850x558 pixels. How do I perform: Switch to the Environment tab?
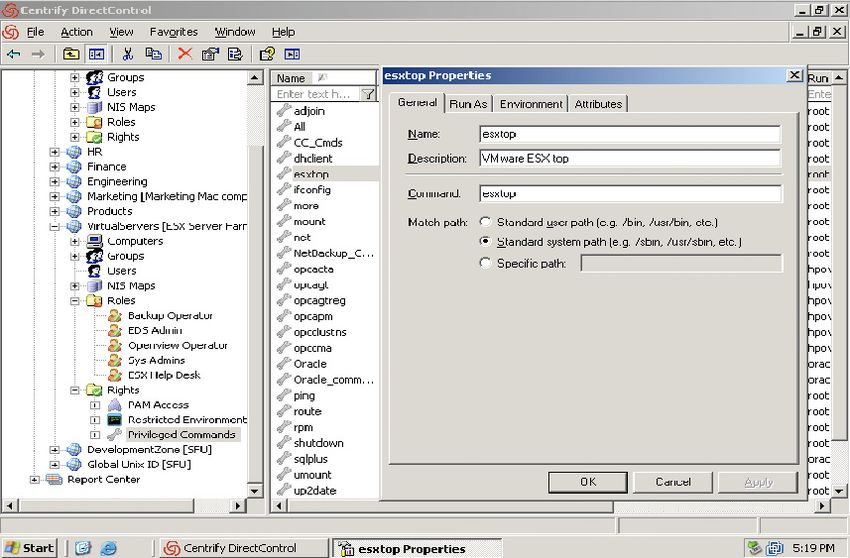click(531, 104)
